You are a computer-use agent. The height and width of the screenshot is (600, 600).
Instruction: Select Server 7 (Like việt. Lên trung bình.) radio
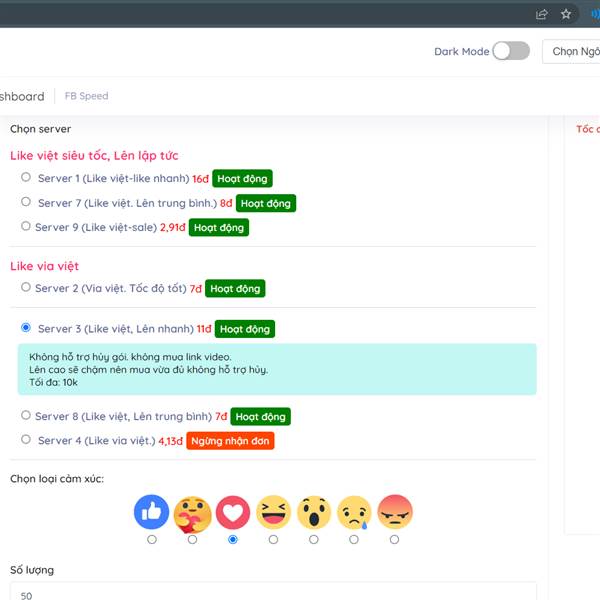pyautogui.click(x=26, y=202)
